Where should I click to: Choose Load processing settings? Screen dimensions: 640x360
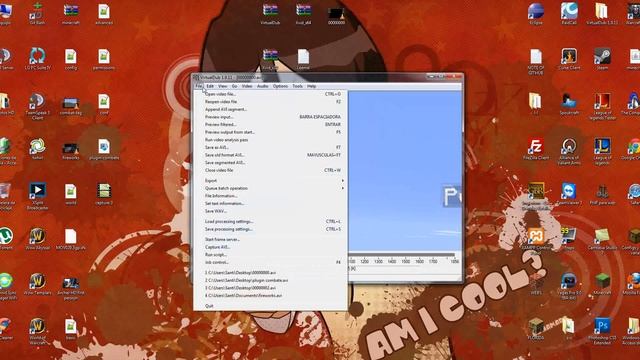click(x=270, y=222)
